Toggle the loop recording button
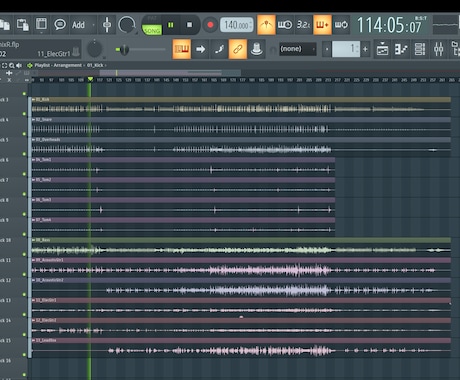The width and height of the screenshot is (460, 380). coord(341,25)
